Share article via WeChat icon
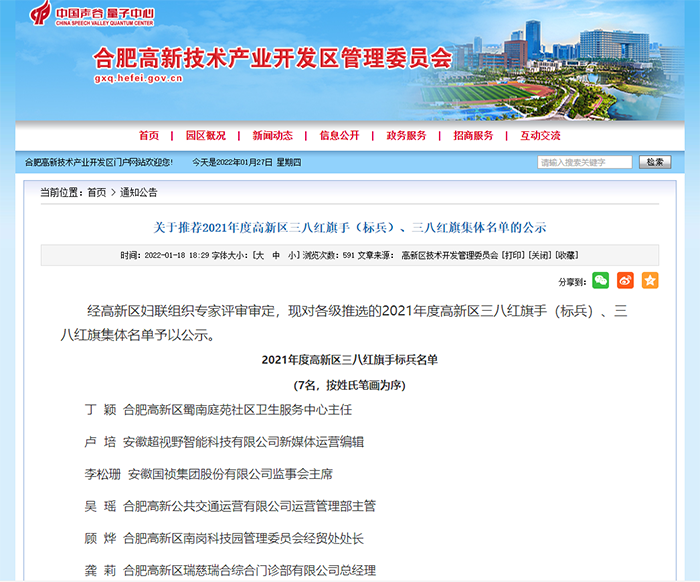This screenshot has width=700, height=582. point(600,281)
